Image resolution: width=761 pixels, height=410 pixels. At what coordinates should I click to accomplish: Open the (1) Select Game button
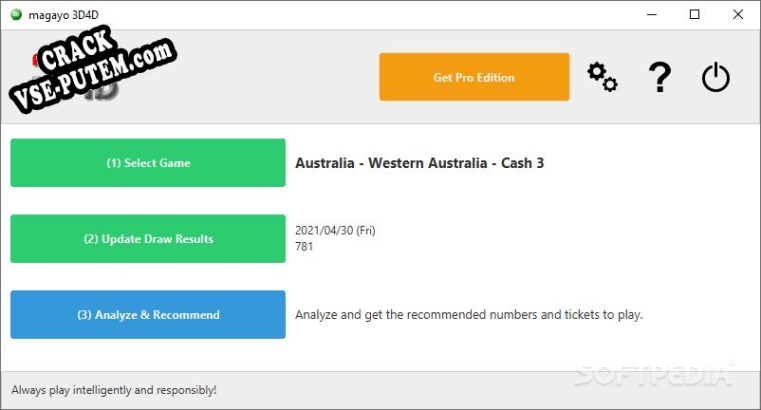coord(148,163)
